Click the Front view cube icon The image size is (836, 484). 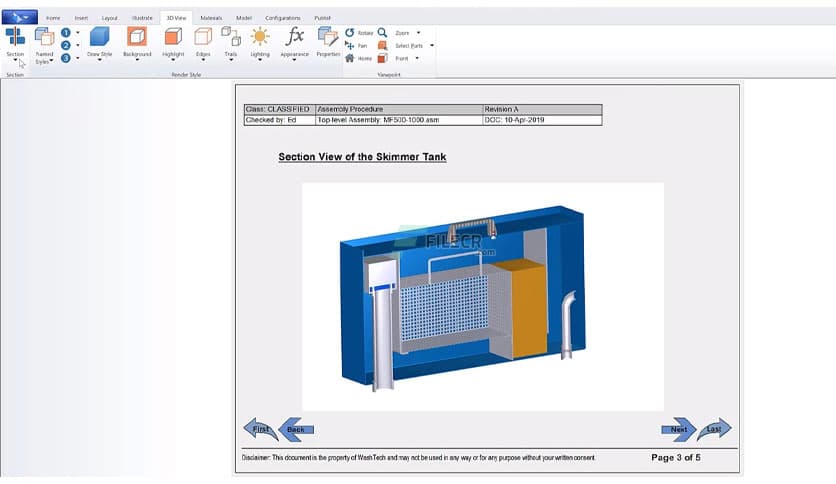point(382,58)
